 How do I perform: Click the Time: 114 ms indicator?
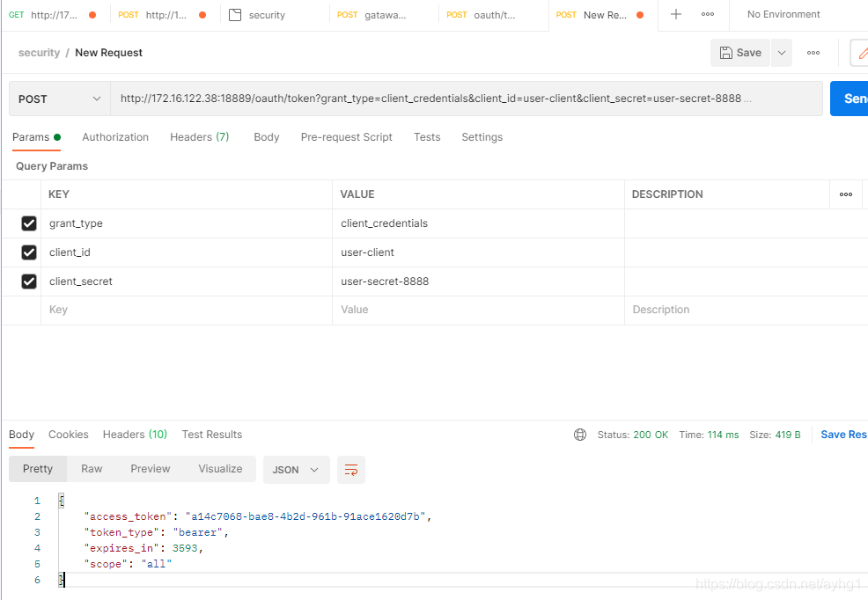point(710,435)
